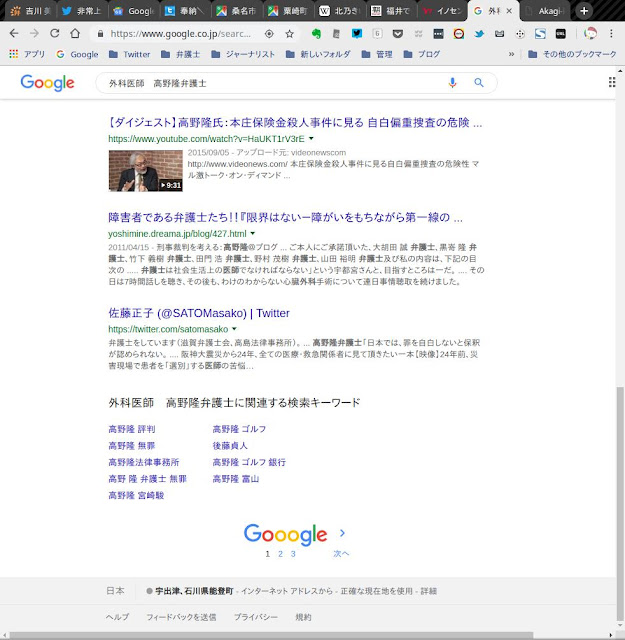Click the blue Twitter bird extension icon
The height and width of the screenshot is (640, 625).
click(x=479, y=34)
